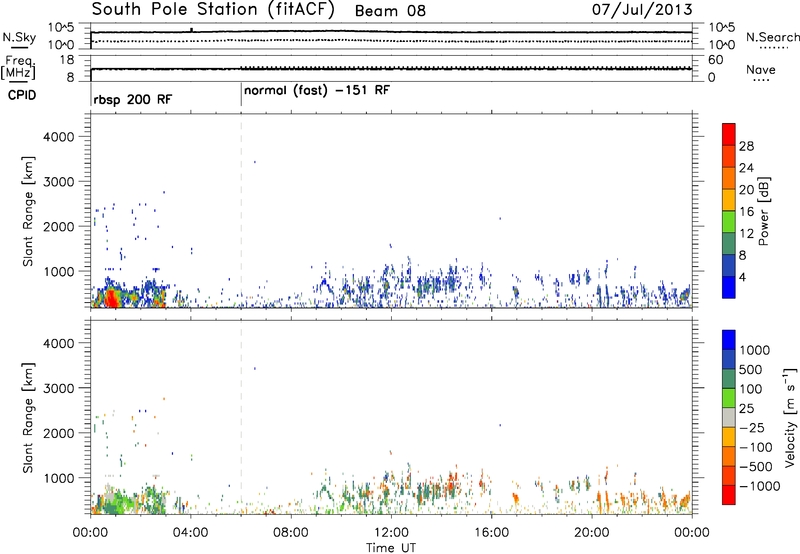Click the 'normal (fast) -151 RF' CPID text
800x554 pixels.
coord(317,91)
